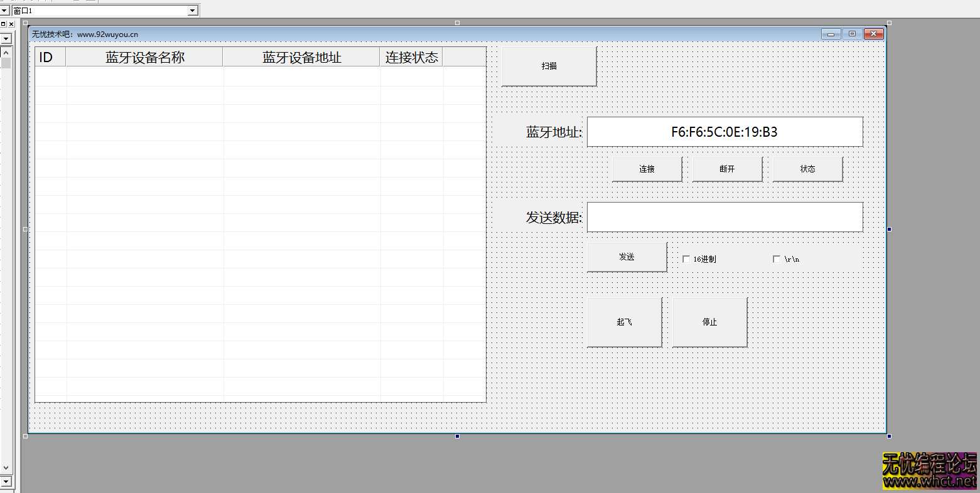Open the small dropdown in the top-left corner
The image size is (980, 493).
click(4, 10)
